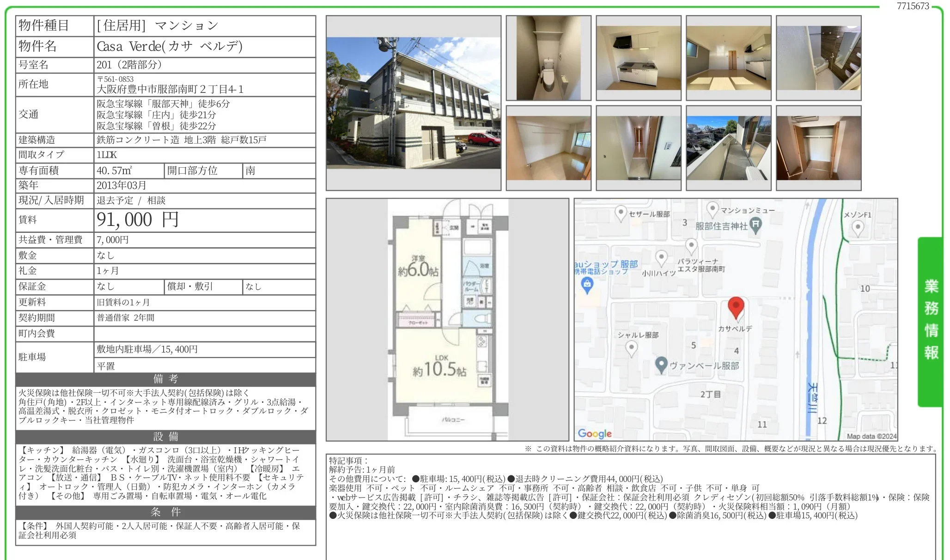Click the 旧賃料の1ヶ月 renewal fee value

point(123,302)
